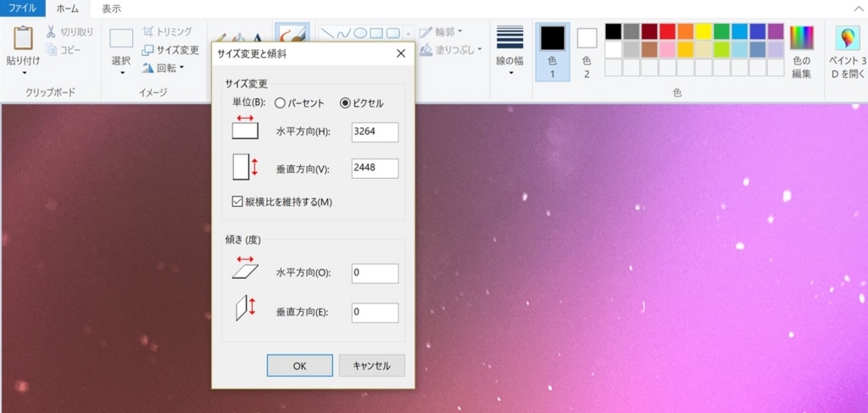This screenshot has width=868, height=413.
Task: Click the Rotate (回転) icon
Action: coord(147,68)
